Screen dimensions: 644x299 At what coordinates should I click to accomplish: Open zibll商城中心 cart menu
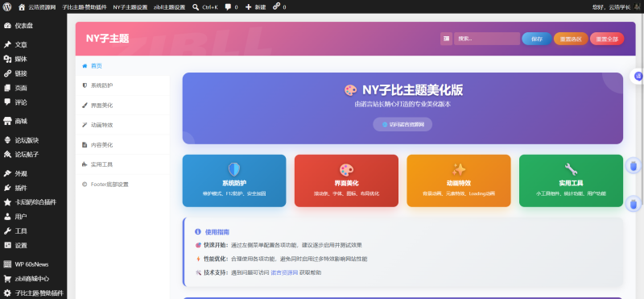(x=33, y=279)
